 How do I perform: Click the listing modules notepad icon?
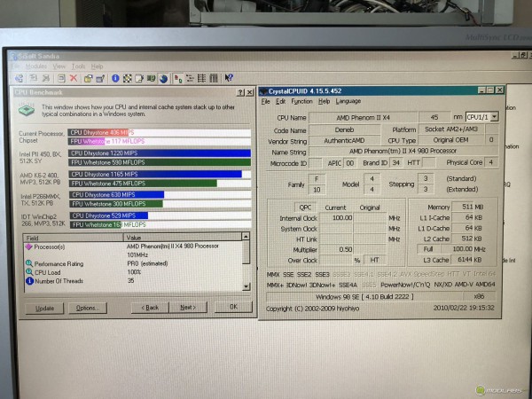pos(139,78)
